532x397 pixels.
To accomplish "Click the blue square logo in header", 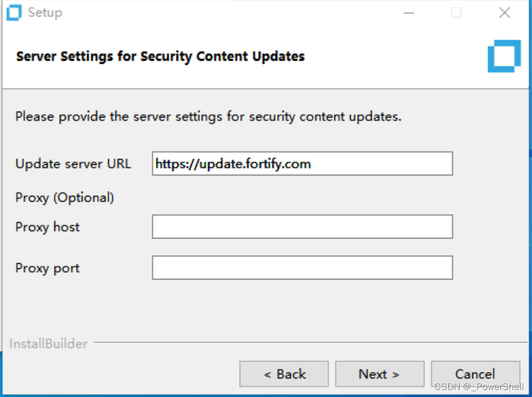I will pyautogui.click(x=503, y=57).
